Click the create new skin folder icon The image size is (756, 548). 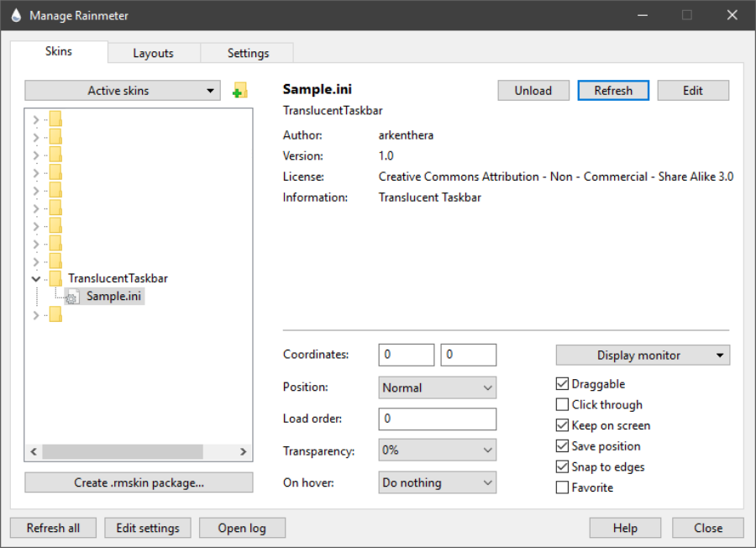pos(240,91)
